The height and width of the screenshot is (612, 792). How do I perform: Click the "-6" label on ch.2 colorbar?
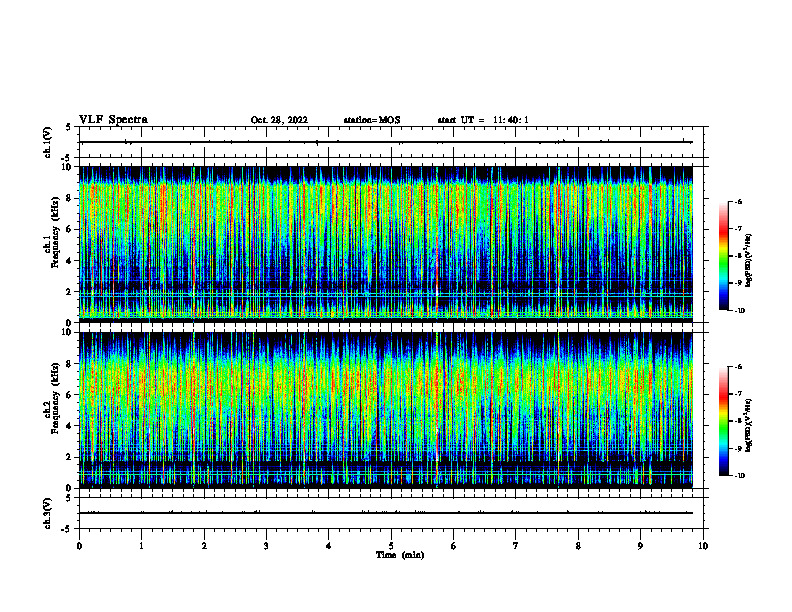pos(738,367)
